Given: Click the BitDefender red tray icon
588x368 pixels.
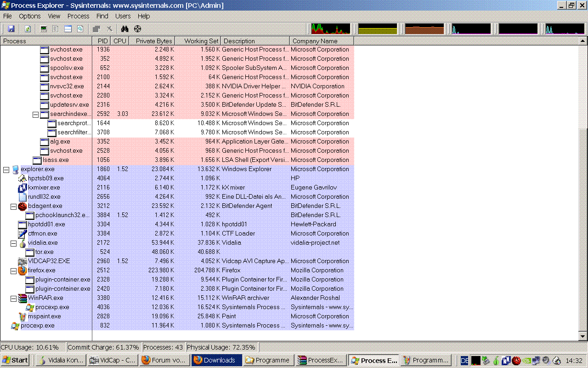Looking at the screenshot, I should pyautogui.click(x=516, y=361).
